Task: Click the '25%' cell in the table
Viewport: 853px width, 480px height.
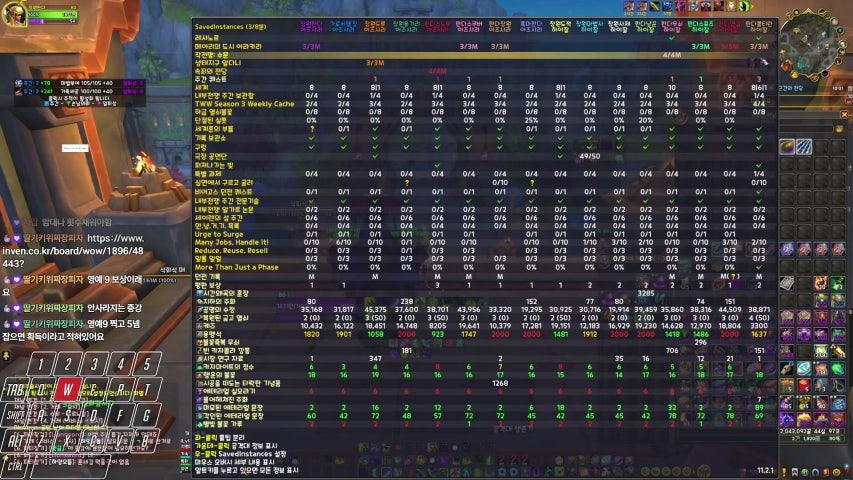Action: click(x=531, y=120)
